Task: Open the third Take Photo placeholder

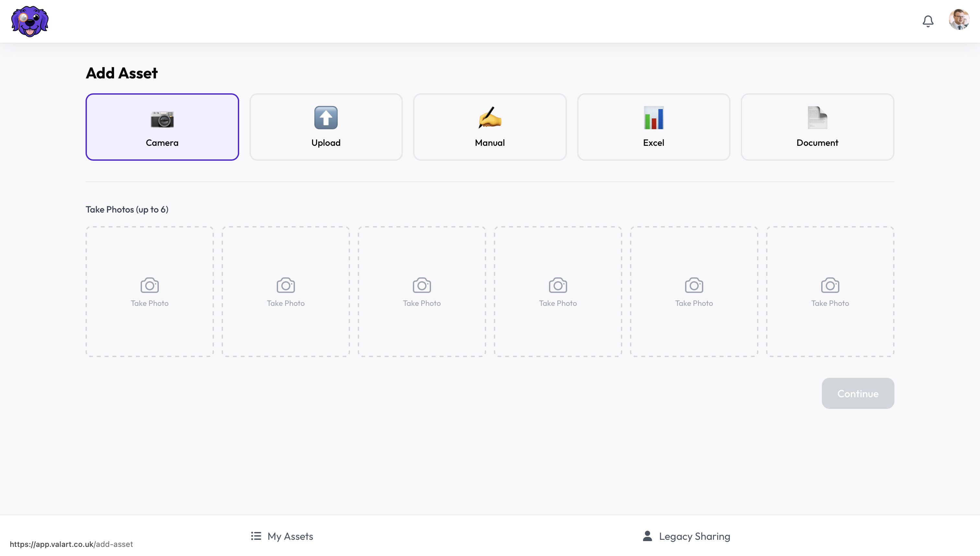Action: [x=421, y=291]
